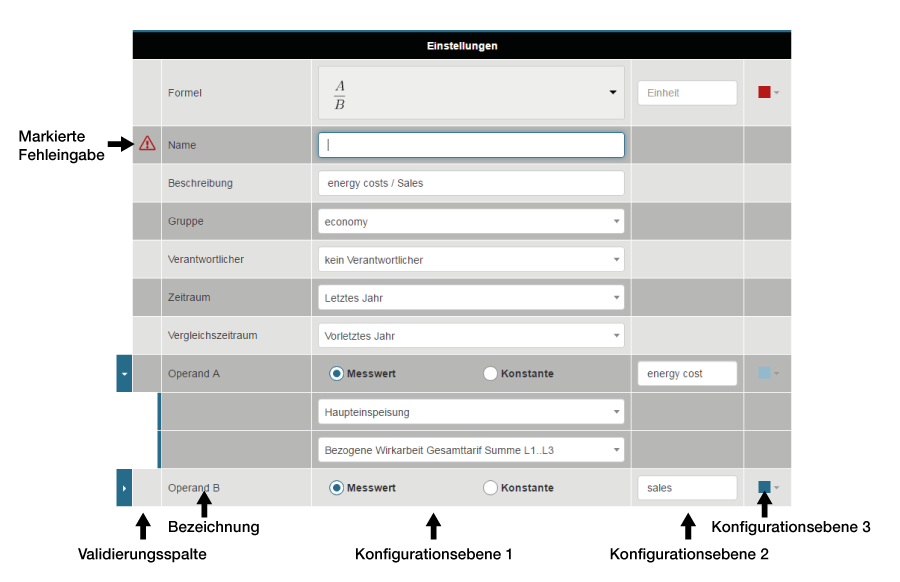This screenshot has height=582, width=900.
Task: Select Messwert for Operand B
Action: [x=337, y=488]
